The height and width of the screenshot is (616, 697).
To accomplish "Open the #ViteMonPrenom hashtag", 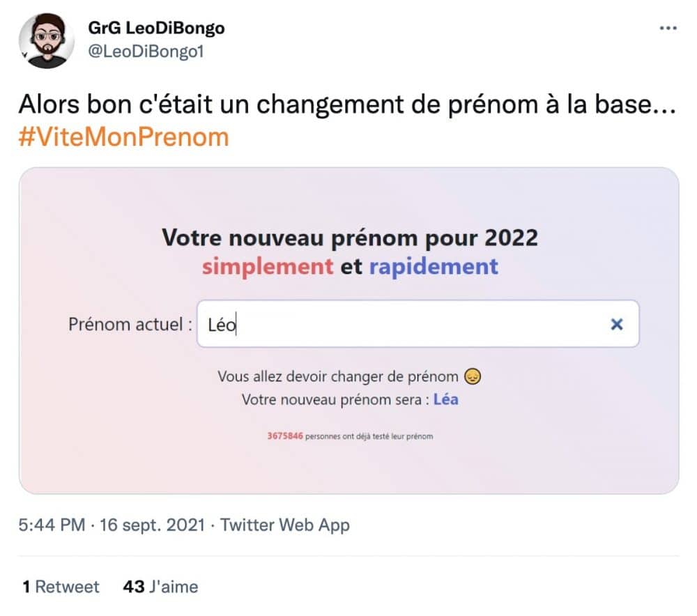I will point(124,137).
